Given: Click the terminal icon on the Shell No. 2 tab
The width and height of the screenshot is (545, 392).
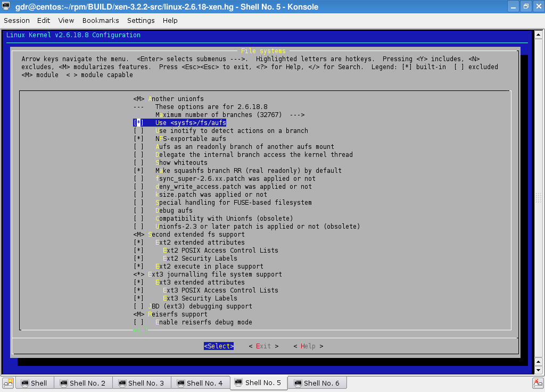Looking at the screenshot, I should pyautogui.click(x=64, y=383).
